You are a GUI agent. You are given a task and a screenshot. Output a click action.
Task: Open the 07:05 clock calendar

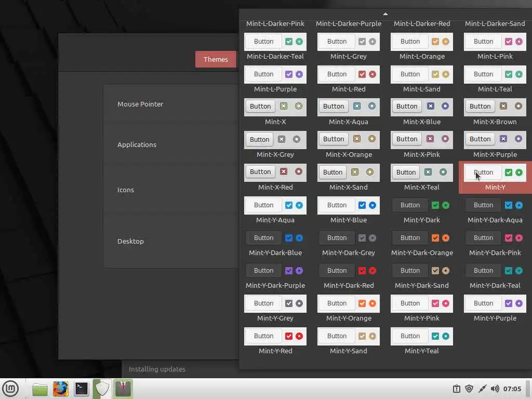[x=512, y=389]
